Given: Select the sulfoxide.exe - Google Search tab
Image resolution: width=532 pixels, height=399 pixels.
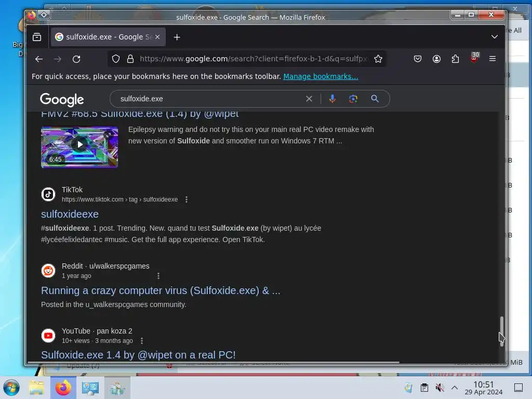Looking at the screenshot, I should point(108,37).
